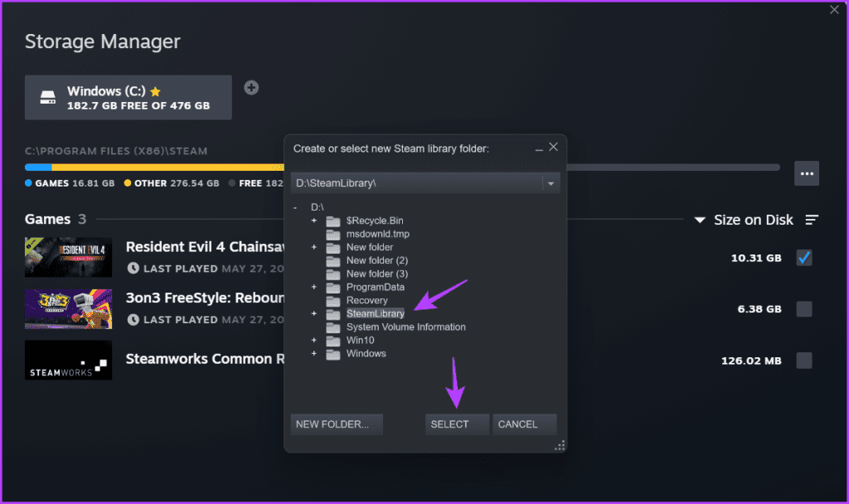Select the New folder entry
Screen dimensions: 849x504
coord(370,247)
